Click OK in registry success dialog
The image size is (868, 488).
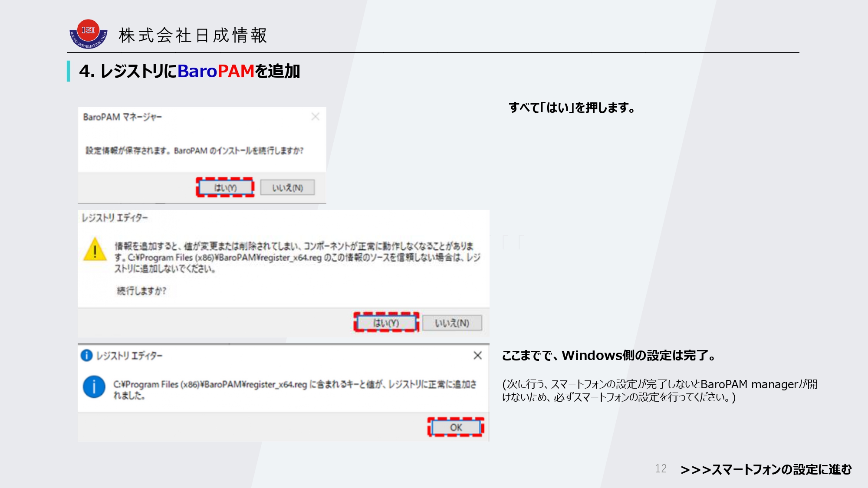click(x=456, y=427)
